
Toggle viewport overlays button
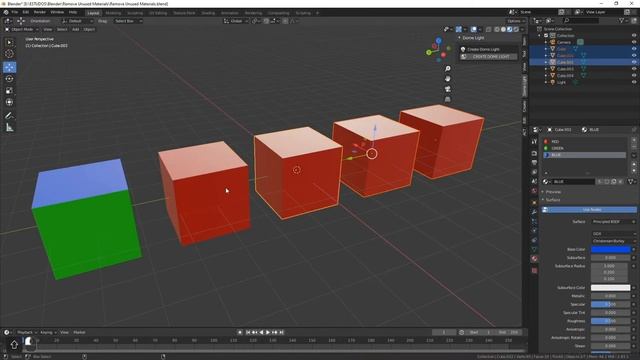(x=473, y=29)
